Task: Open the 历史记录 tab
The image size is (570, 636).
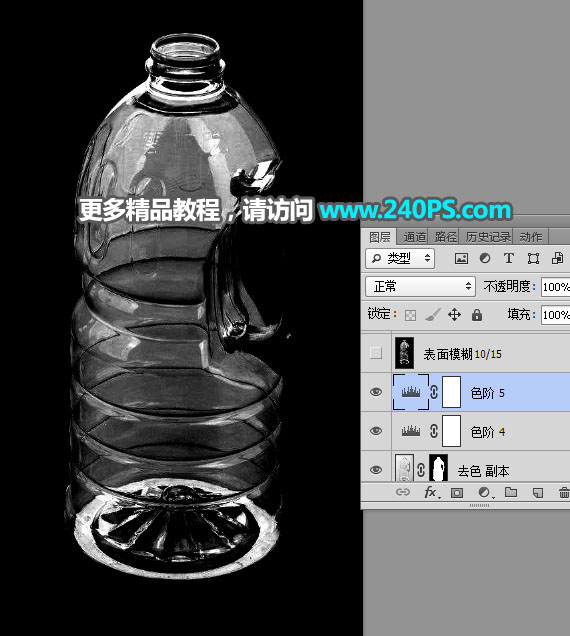Action: coord(488,237)
